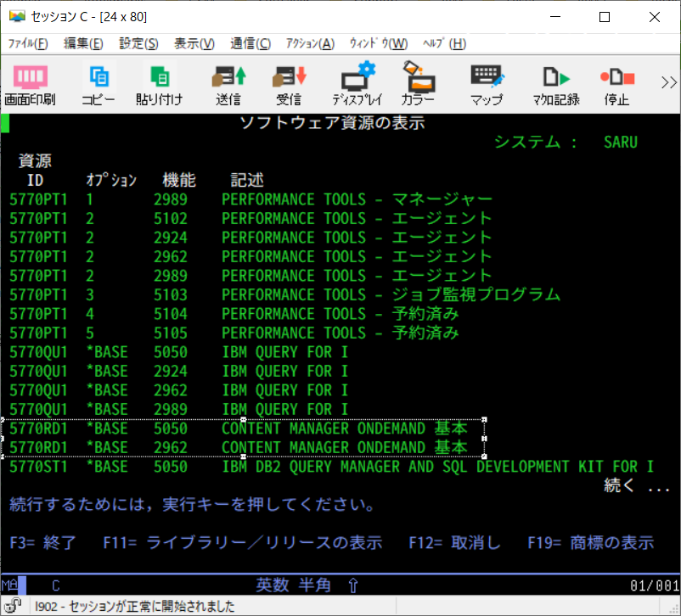
Task: Close the セッション C window
Action: pyautogui.click(x=655, y=17)
